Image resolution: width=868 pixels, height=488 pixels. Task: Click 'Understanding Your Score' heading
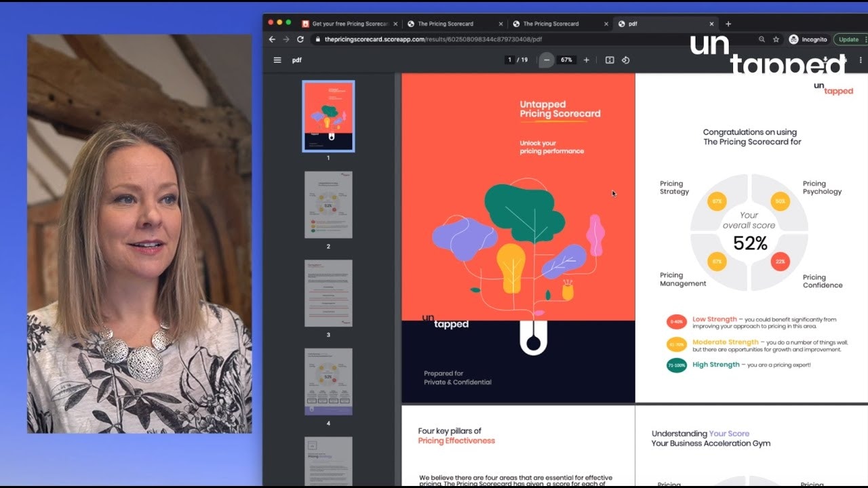click(701, 434)
